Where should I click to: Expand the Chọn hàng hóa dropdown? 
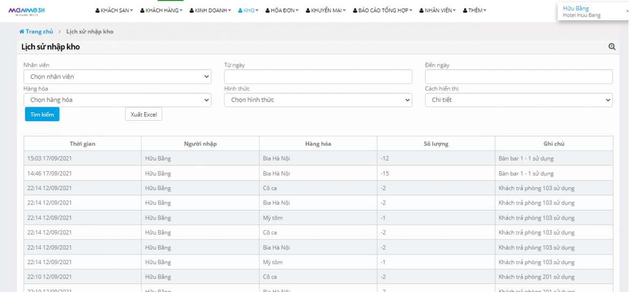(x=118, y=100)
